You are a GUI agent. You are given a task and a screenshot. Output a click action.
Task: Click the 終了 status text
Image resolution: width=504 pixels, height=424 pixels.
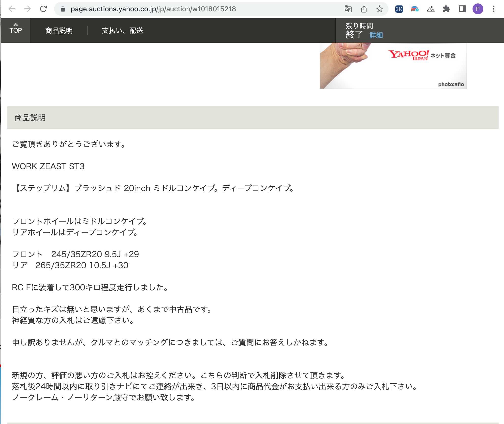pos(354,35)
